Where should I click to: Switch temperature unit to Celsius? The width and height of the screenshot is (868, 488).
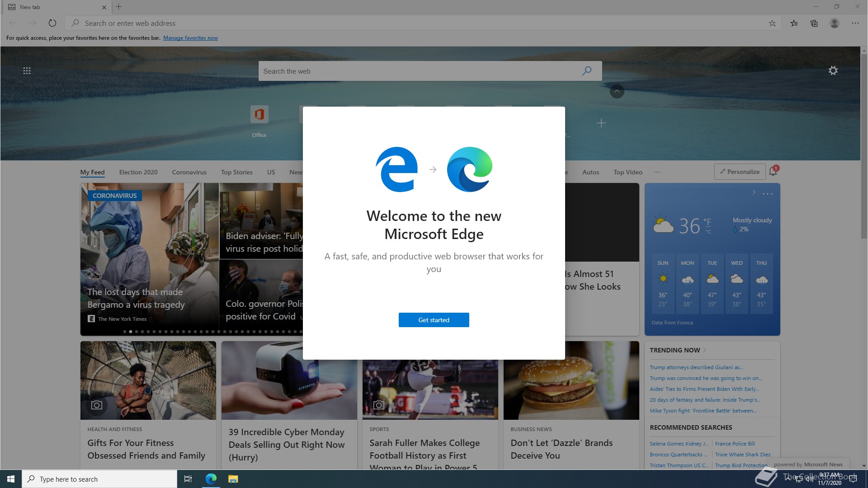tap(708, 232)
